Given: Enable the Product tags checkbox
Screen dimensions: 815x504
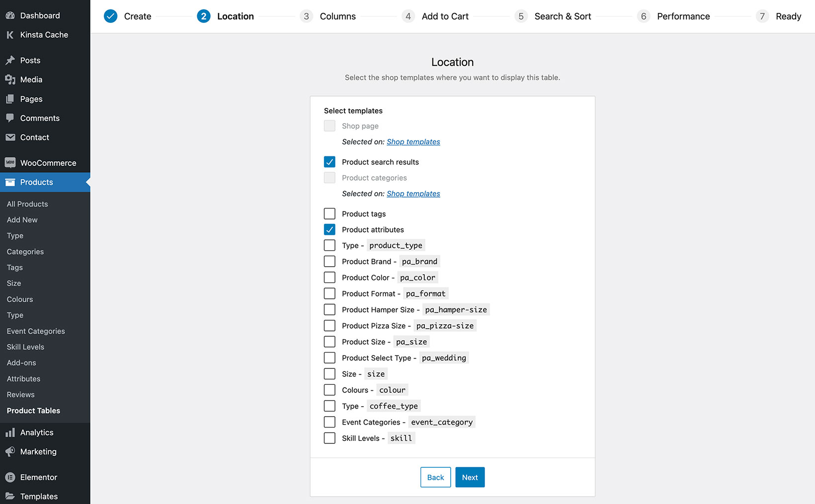Looking at the screenshot, I should [329, 214].
